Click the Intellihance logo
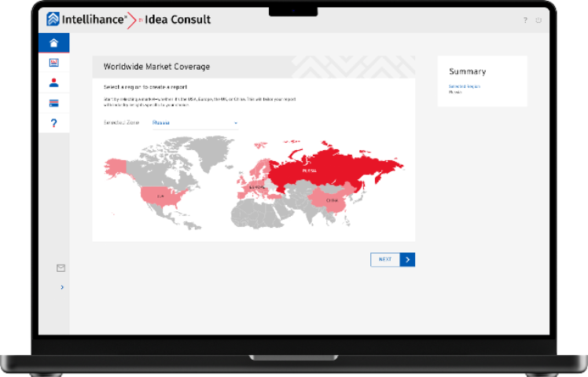 [86, 19]
